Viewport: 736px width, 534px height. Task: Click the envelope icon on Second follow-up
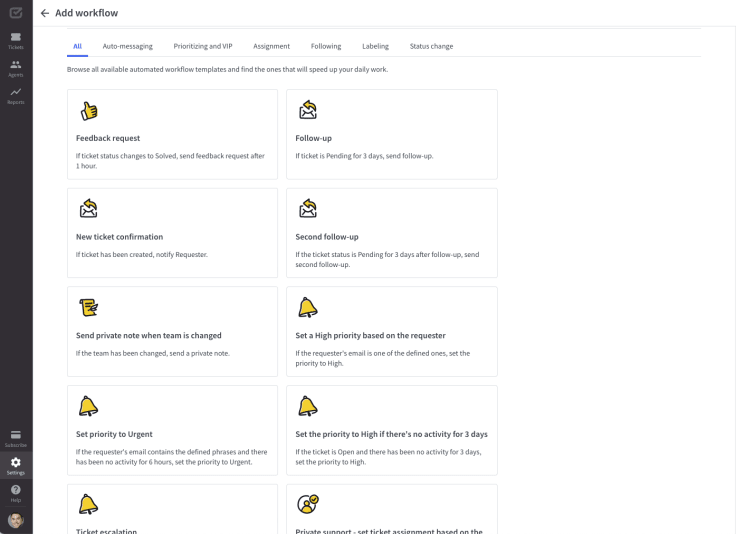click(308, 209)
